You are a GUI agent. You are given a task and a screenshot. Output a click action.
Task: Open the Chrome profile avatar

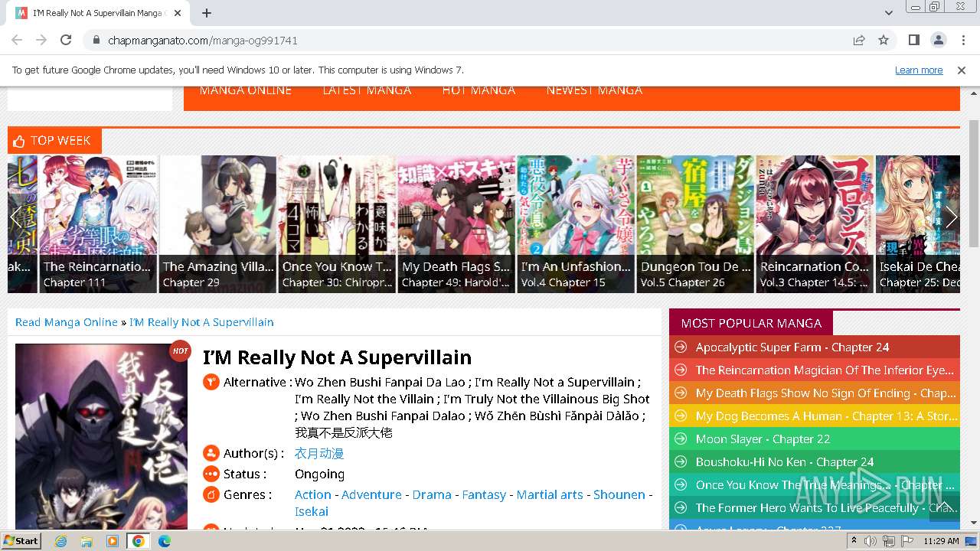click(939, 40)
